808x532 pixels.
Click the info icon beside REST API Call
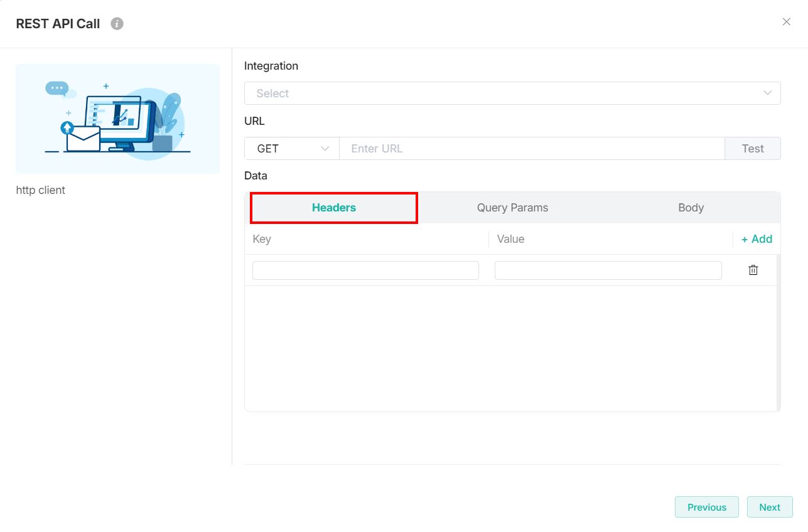pyautogui.click(x=117, y=24)
